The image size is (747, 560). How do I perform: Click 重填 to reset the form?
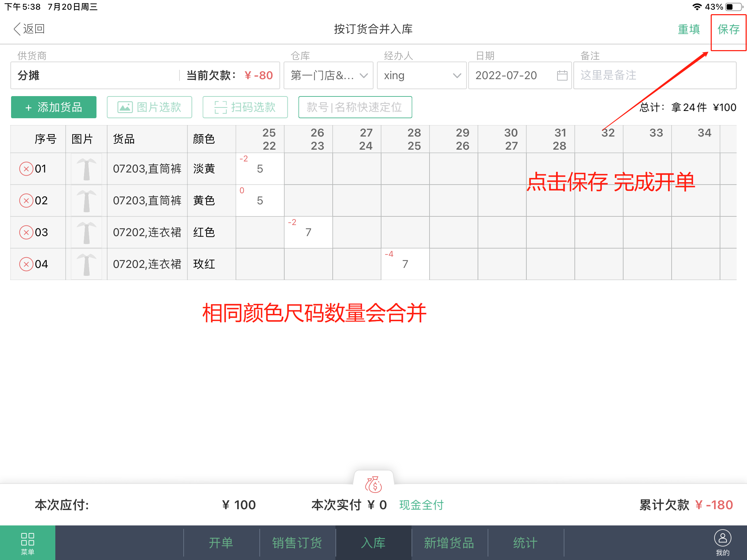pyautogui.click(x=689, y=29)
